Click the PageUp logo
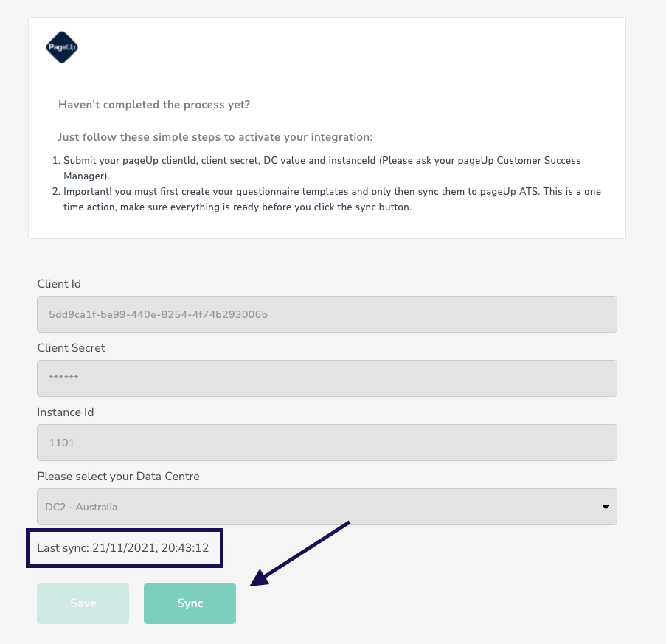The image size is (666, 644). [61, 47]
